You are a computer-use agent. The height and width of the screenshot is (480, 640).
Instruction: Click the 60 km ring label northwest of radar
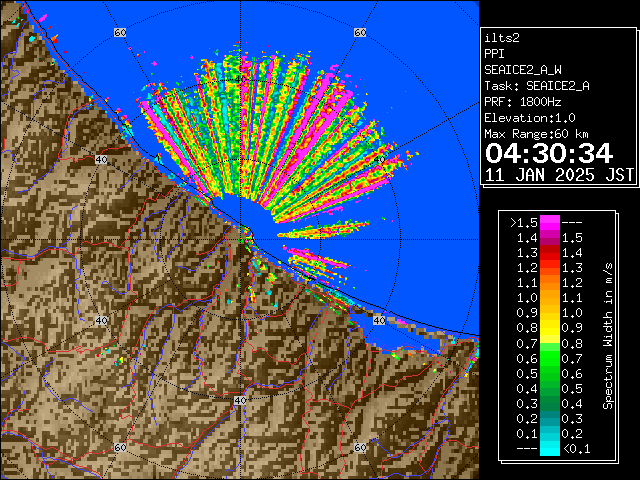[x=120, y=32]
